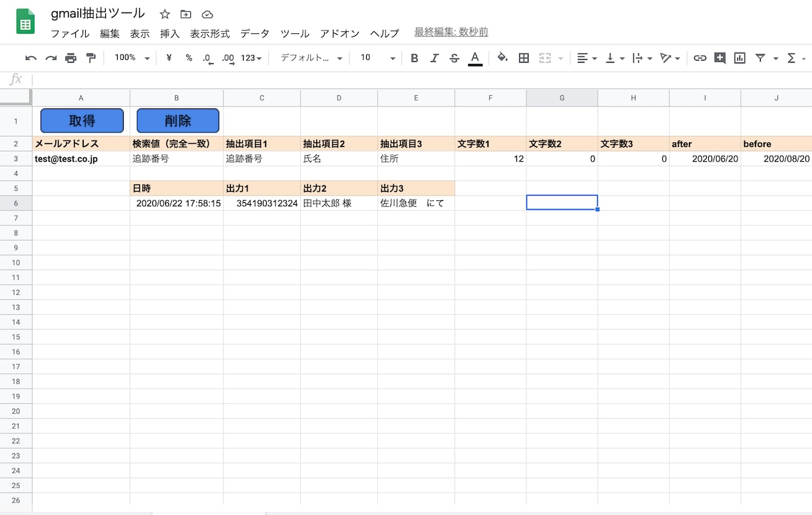This screenshot has height=515, width=812.
Task: Open the ヘルプ menu
Action: click(x=385, y=33)
